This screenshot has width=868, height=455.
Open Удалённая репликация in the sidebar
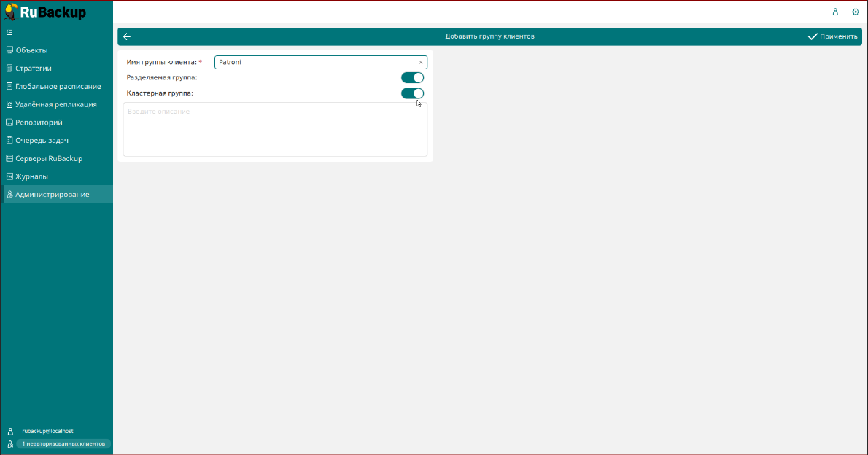56,104
